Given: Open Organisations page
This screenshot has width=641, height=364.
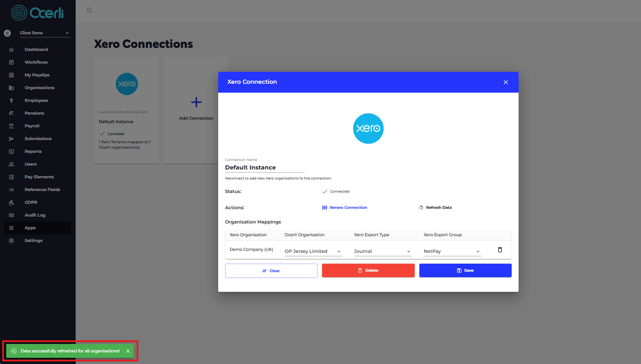Looking at the screenshot, I should pos(39,88).
